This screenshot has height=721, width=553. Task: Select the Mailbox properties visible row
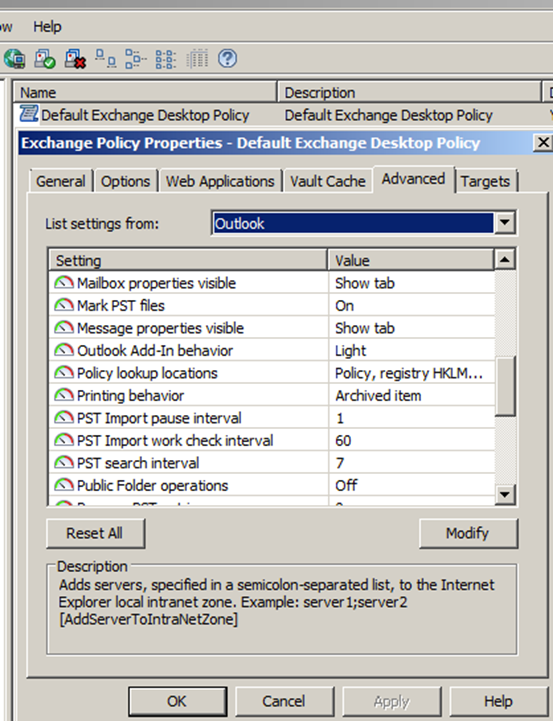click(272, 283)
